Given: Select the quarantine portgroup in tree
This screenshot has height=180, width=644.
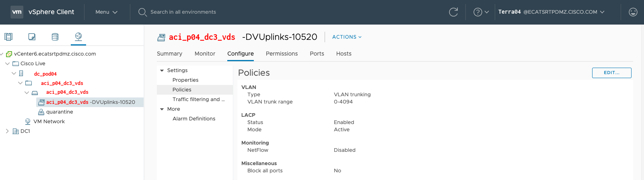Looking at the screenshot, I should 60,112.
